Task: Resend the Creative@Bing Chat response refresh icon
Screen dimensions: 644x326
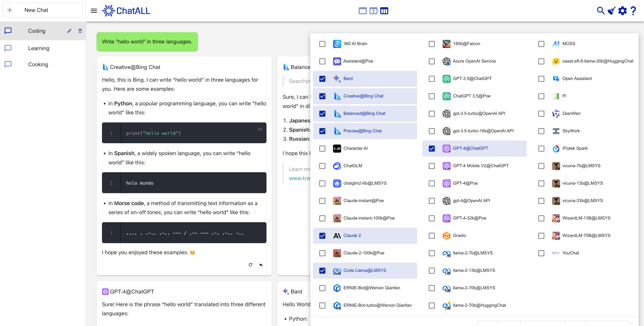Action: coord(250,265)
